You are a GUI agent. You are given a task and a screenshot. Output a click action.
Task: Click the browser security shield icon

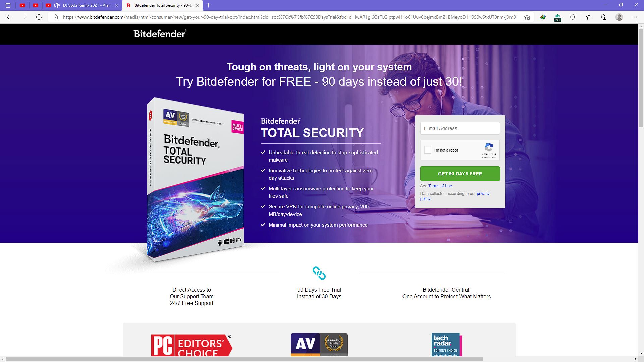(558, 17)
